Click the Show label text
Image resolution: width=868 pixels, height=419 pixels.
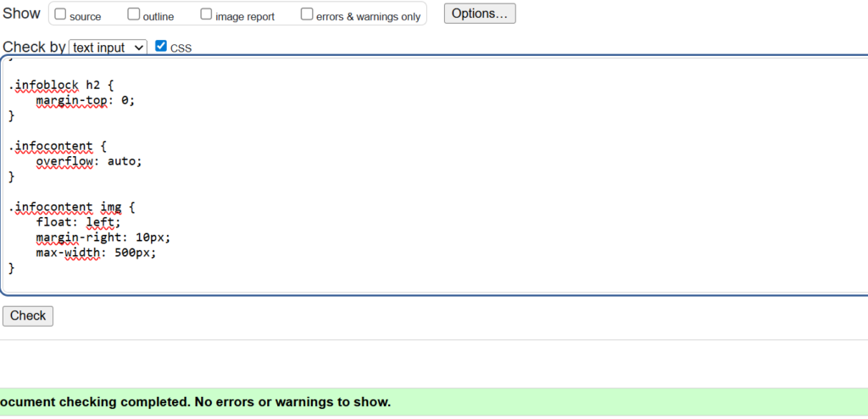(x=21, y=14)
